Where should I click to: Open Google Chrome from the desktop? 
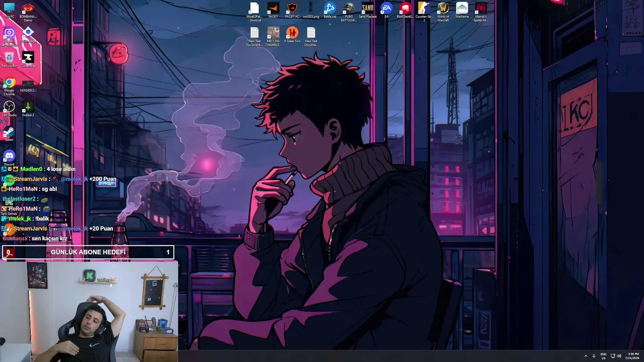9,86
